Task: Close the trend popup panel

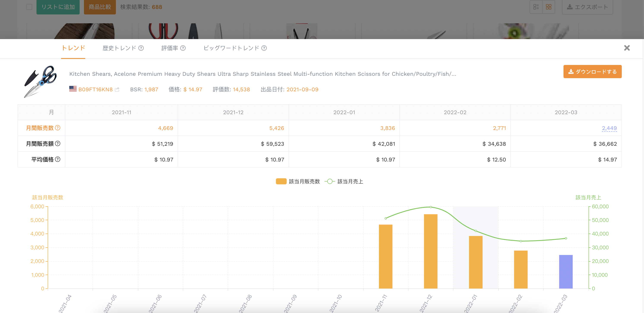Action: pyautogui.click(x=627, y=48)
